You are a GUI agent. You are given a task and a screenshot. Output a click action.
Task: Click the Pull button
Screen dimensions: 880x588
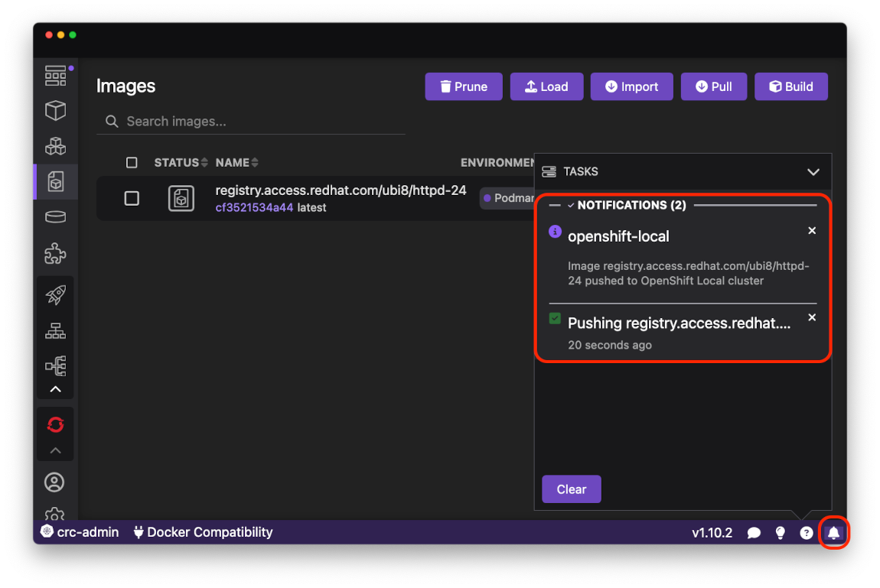714,86
